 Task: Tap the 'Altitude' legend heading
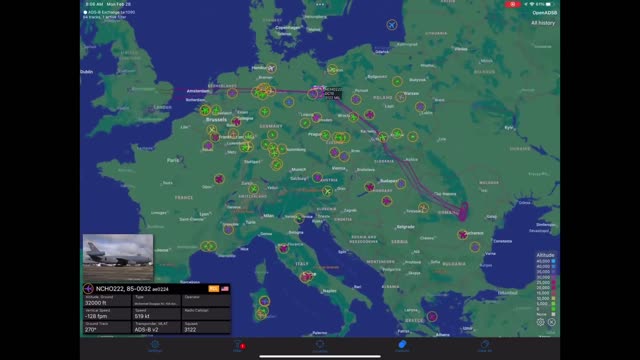[x=545, y=255]
